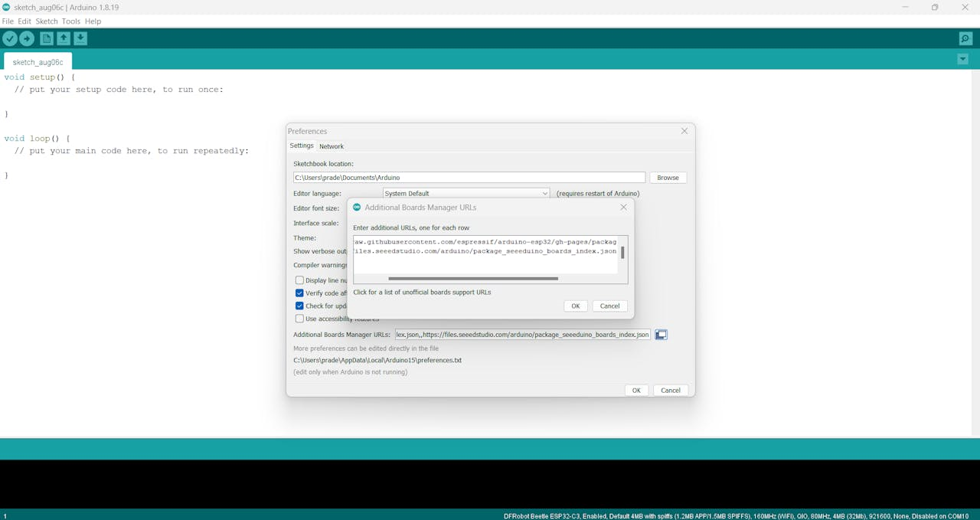Create a new sketch with New icon

[47, 38]
